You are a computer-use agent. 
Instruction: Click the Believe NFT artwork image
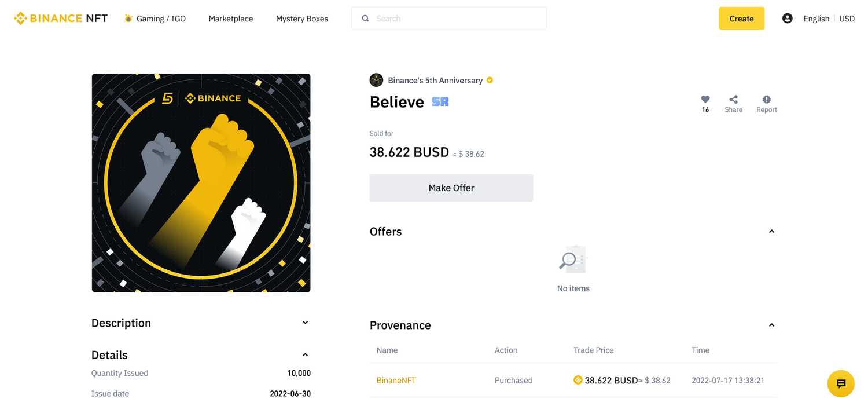(x=201, y=183)
